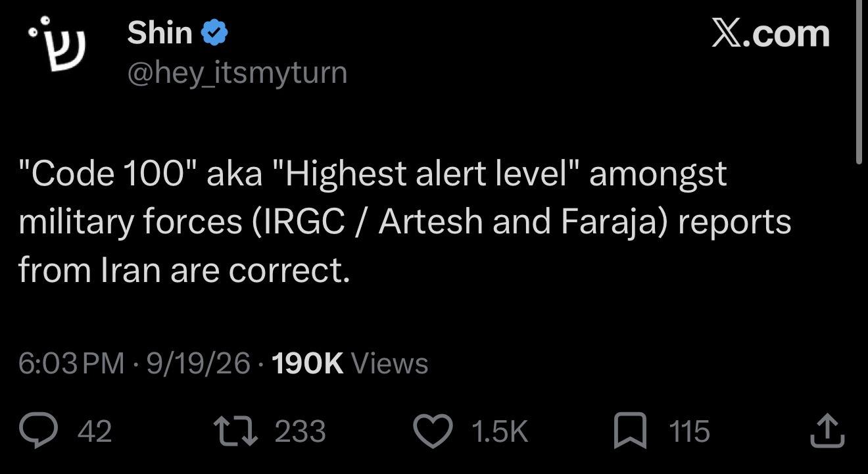Click the 1.5K likes count
Viewport: 868px width, 474px height.
pyautogui.click(x=500, y=432)
